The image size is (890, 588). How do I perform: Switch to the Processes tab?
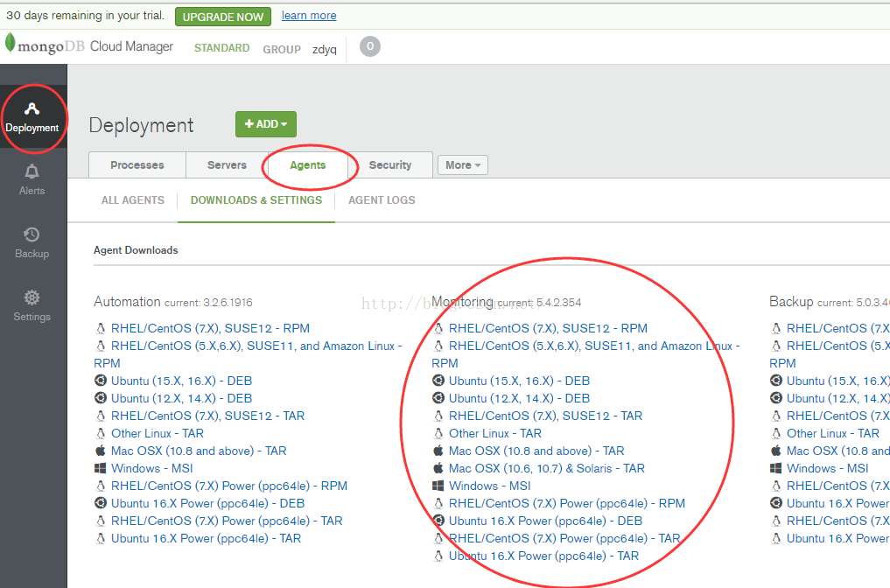(x=137, y=165)
